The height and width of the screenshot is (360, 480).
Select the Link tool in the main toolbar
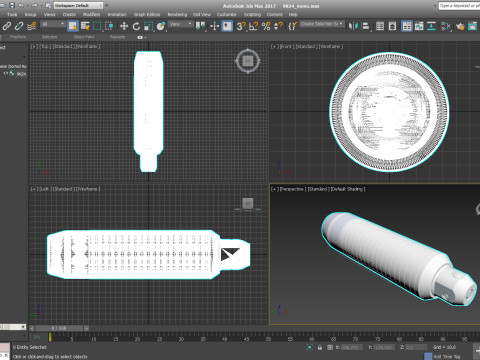tap(6, 26)
